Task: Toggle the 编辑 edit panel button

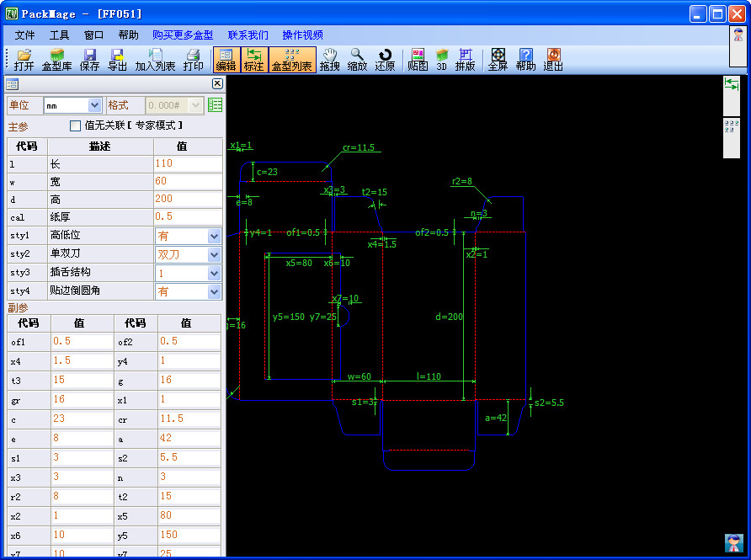Action: pos(226,59)
